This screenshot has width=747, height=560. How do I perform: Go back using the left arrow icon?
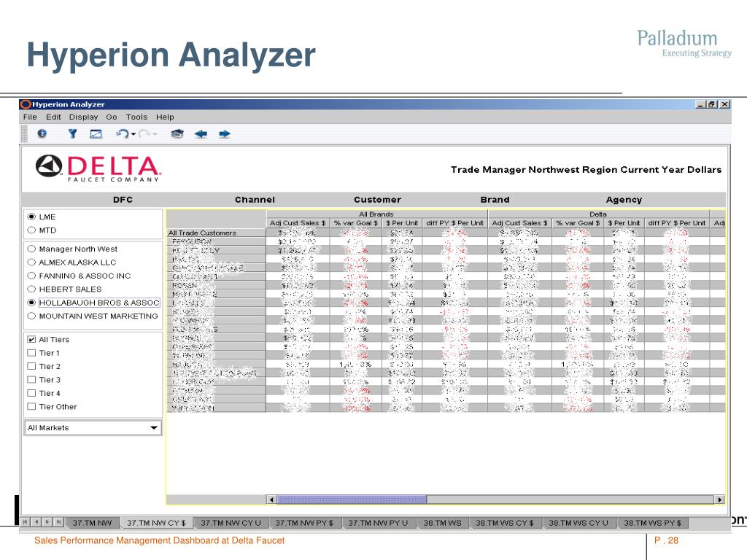[x=201, y=134]
